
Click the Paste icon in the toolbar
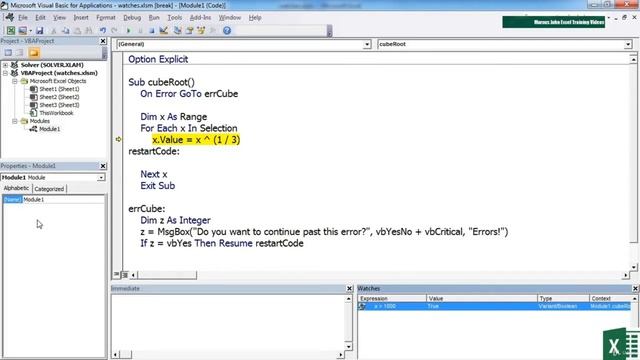pos(78,31)
